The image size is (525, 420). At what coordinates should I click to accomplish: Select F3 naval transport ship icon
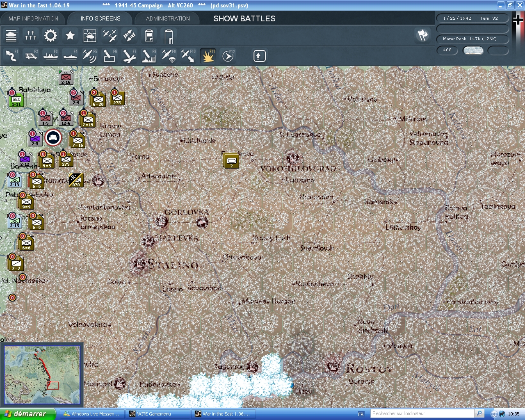tap(50, 56)
